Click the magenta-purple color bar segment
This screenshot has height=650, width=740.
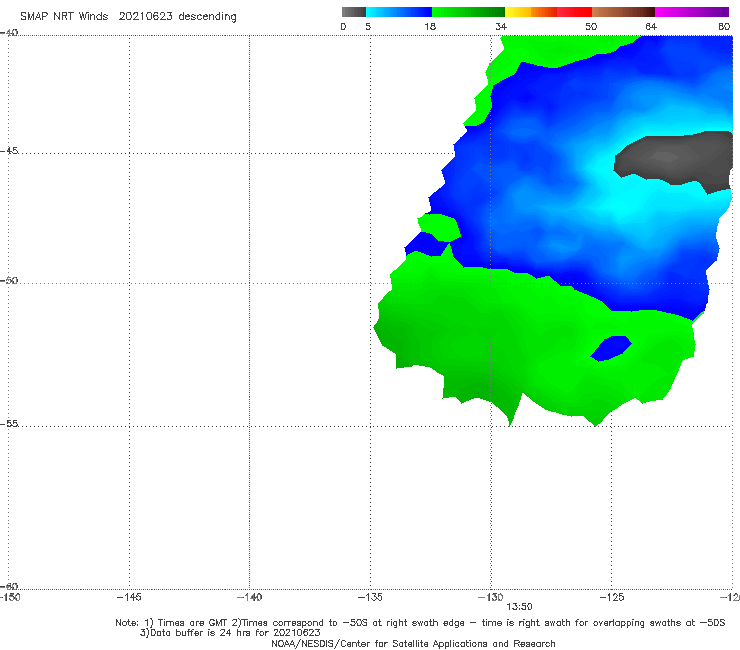click(x=691, y=12)
